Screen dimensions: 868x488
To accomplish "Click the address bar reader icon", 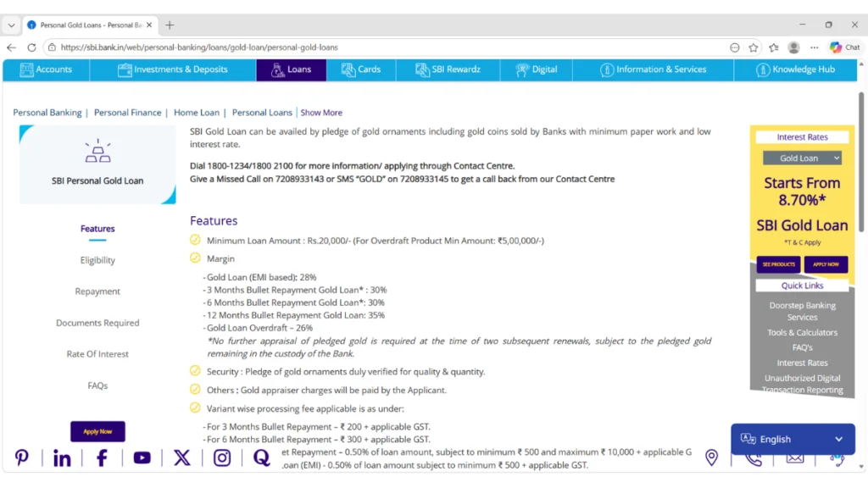I will (735, 47).
